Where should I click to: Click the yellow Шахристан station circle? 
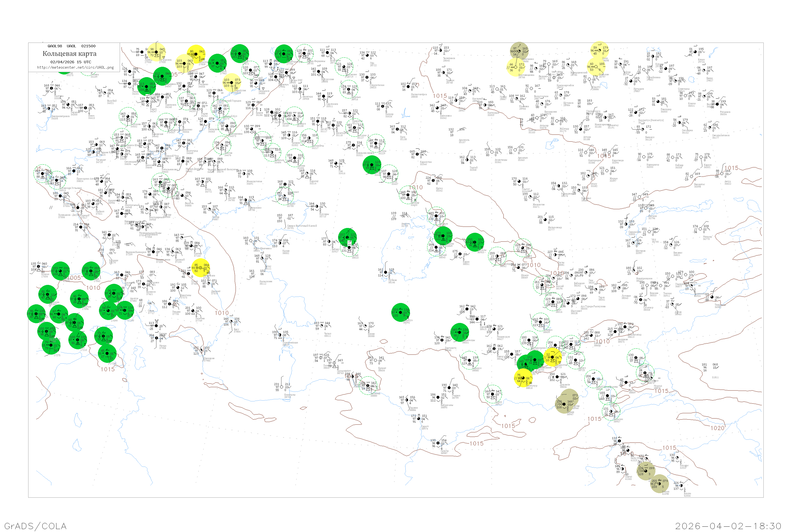point(552,357)
